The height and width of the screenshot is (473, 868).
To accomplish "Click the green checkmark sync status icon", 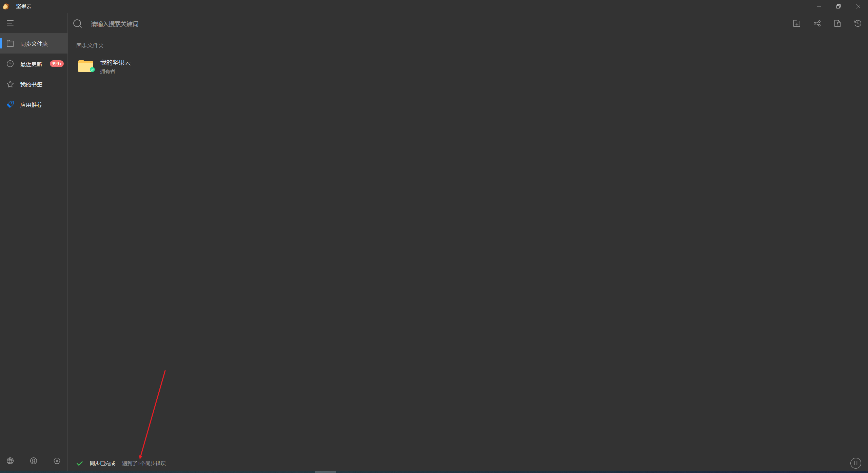I will tap(80, 463).
